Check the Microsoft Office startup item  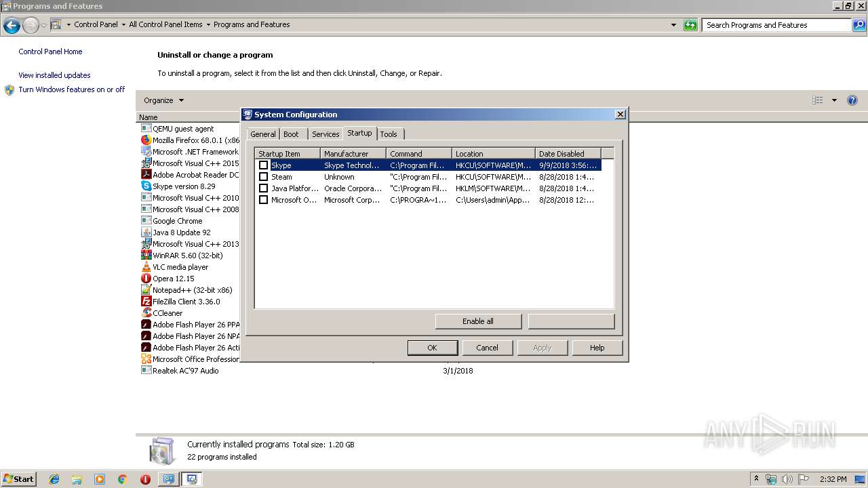263,199
